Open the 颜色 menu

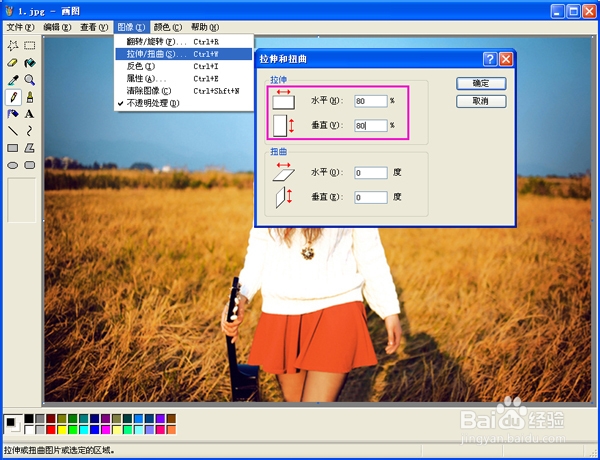(x=168, y=27)
